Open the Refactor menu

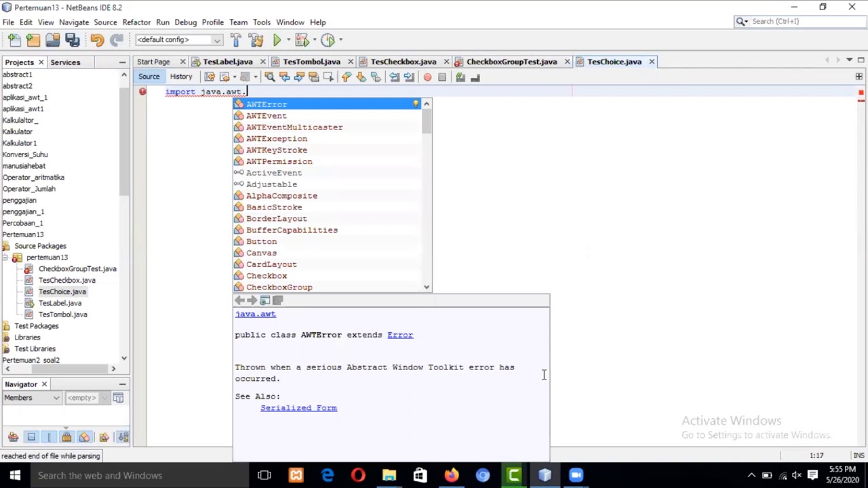tap(136, 22)
